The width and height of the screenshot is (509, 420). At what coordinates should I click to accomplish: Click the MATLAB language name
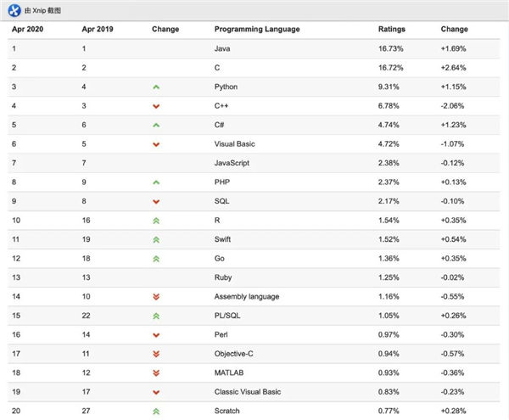tap(229, 372)
